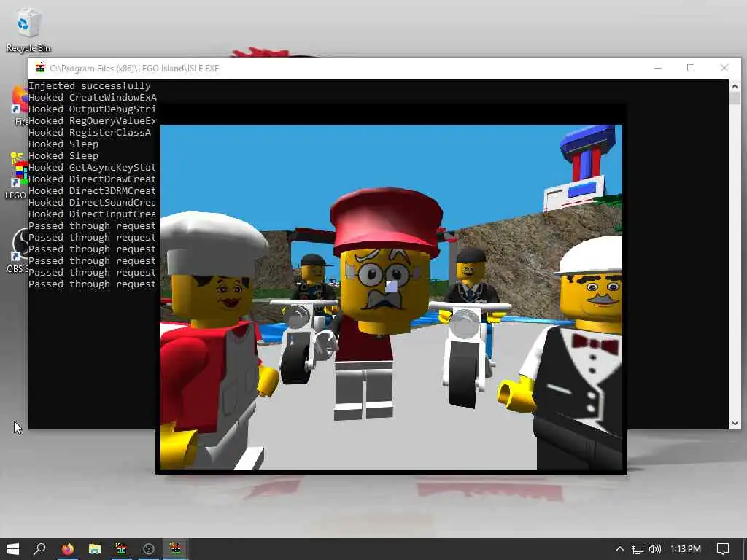747x560 pixels.
Task: Switch to first LEGO Island taskbar icon
Action: 122,549
